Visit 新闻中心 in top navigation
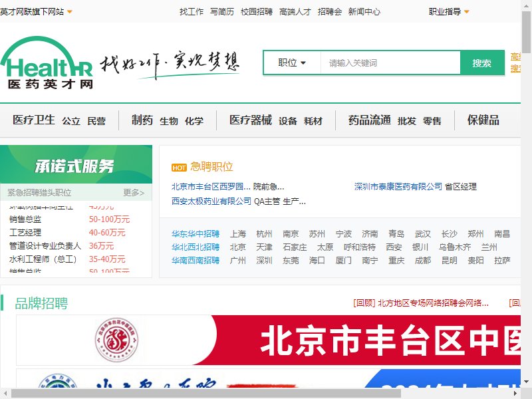The width and height of the screenshot is (532, 399). tap(364, 12)
